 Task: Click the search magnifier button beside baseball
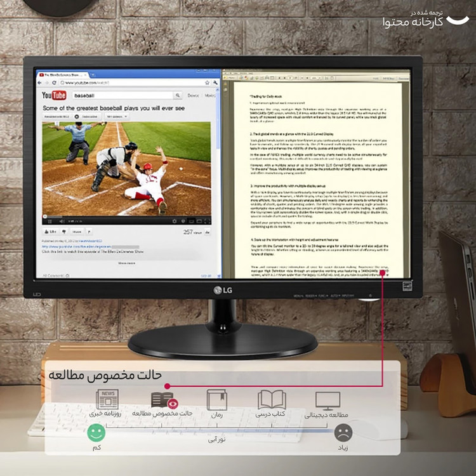[x=176, y=95]
